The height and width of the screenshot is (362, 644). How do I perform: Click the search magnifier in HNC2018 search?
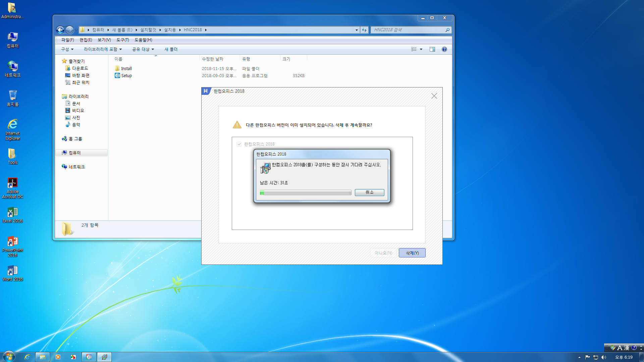coord(447,30)
